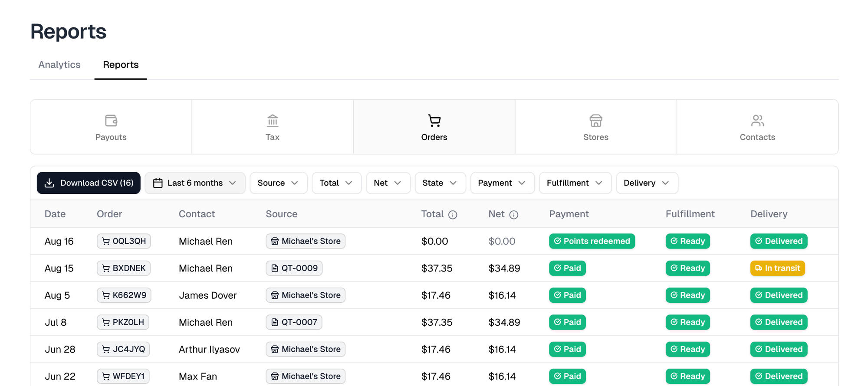Open order 0QL3QH cart badge
This screenshot has width=868, height=386.
pos(124,241)
